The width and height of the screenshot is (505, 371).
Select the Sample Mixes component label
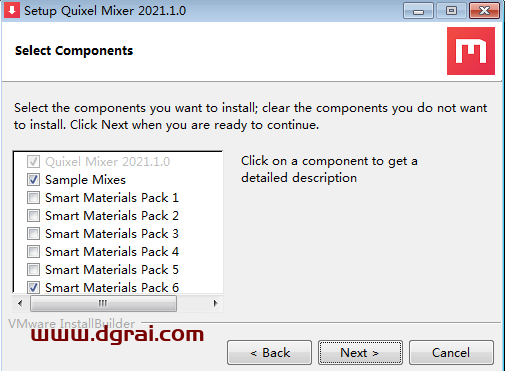[x=85, y=180]
